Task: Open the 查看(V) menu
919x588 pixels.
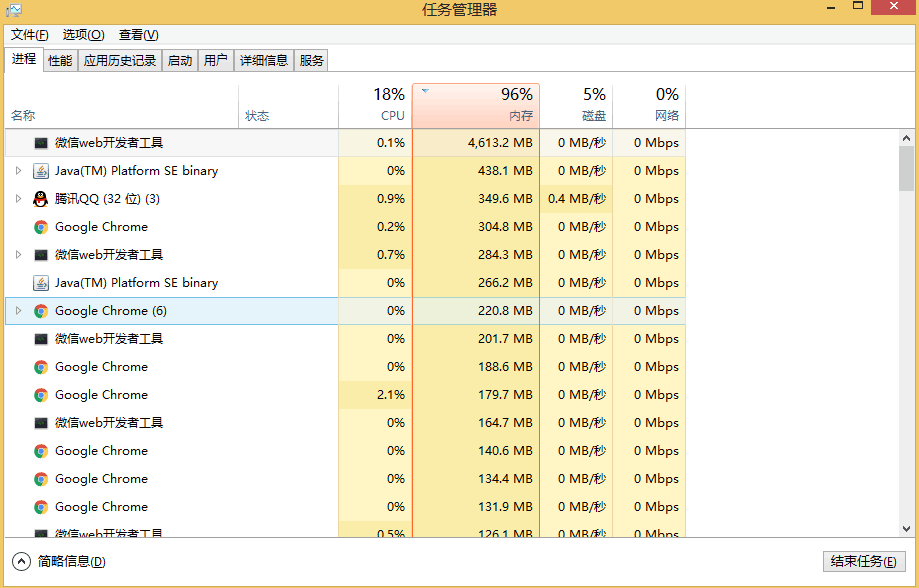Action: (138, 35)
